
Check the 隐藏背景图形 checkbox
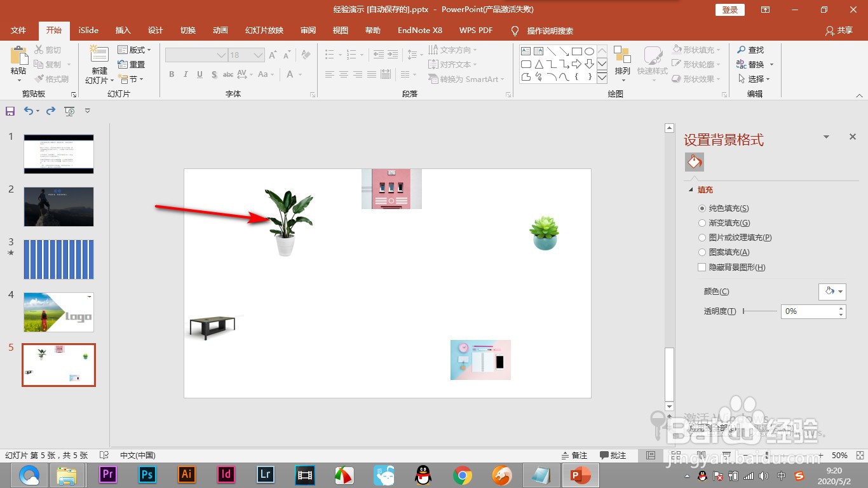702,268
